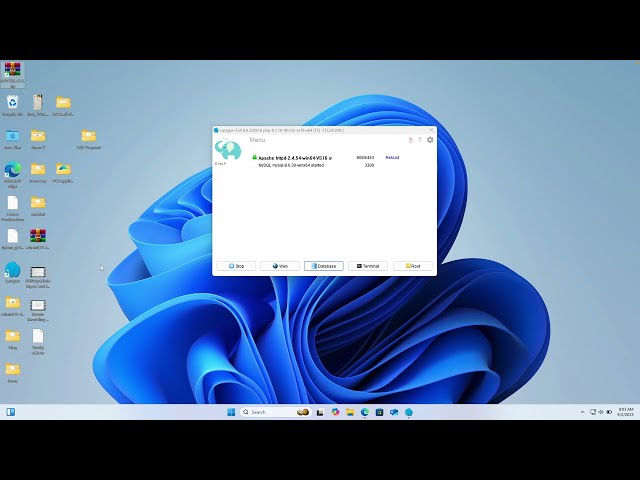Select the Recycle Bin desktop icon

12,103
